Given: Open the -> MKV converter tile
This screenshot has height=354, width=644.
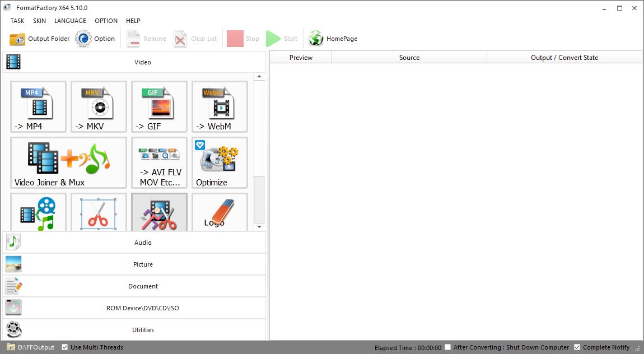Looking at the screenshot, I should [x=99, y=107].
